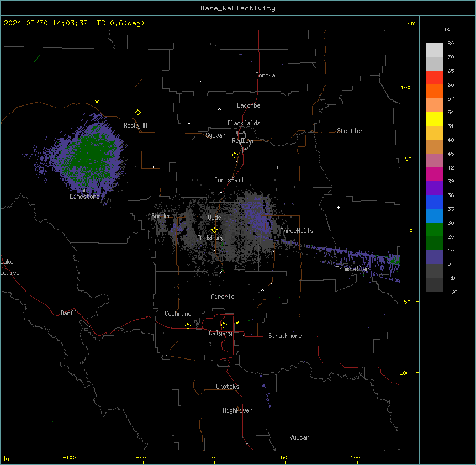Image resolution: width=476 pixels, height=465 pixels.
Task: Click the HighRiver map label
Action: (237, 410)
